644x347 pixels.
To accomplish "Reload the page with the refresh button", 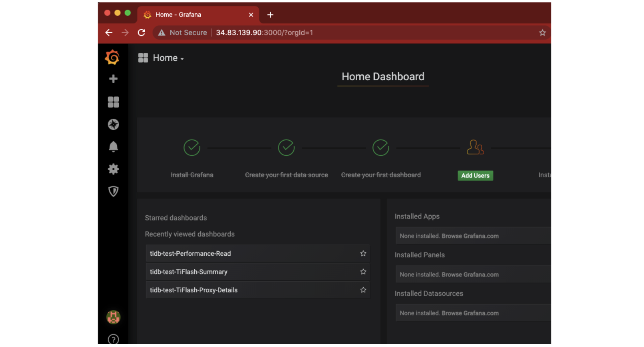I will (141, 32).
